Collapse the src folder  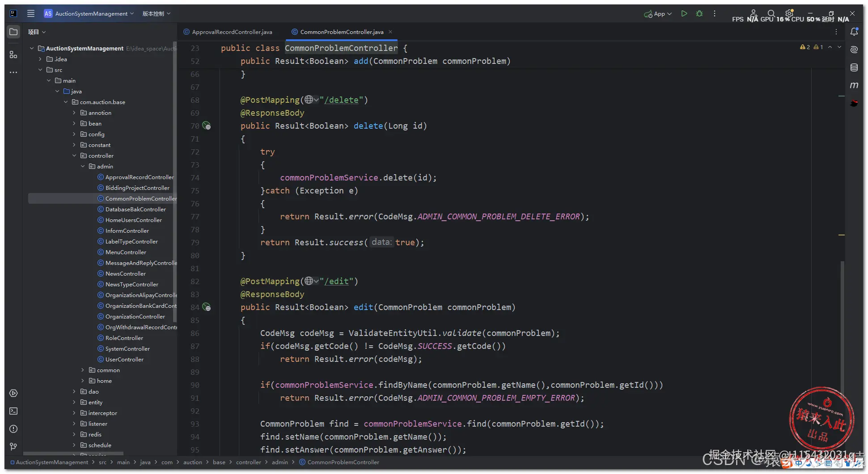[40, 70]
